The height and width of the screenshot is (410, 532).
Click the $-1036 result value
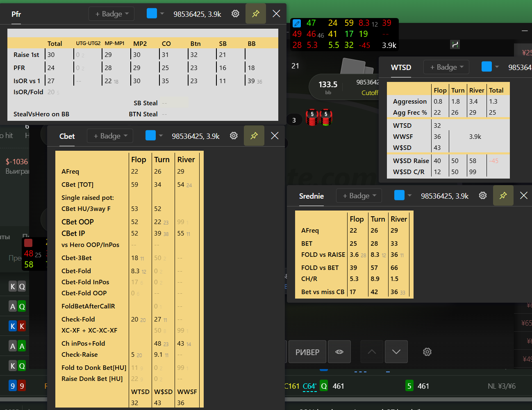pyautogui.click(x=17, y=162)
